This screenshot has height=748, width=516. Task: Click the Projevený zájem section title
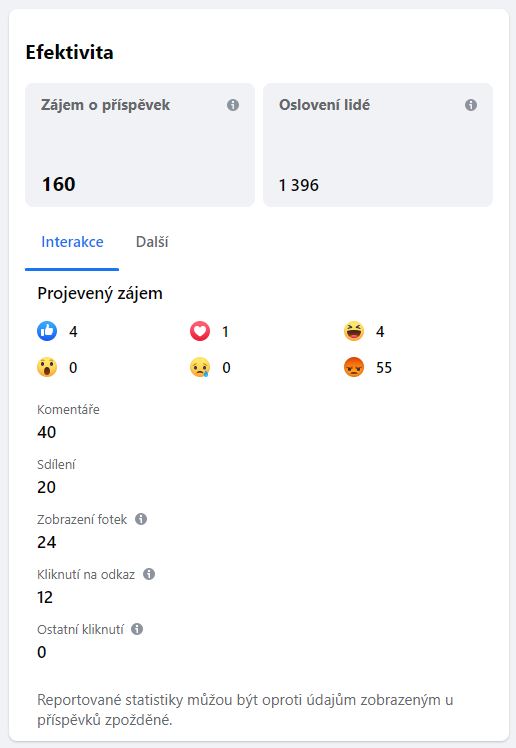(100, 293)
